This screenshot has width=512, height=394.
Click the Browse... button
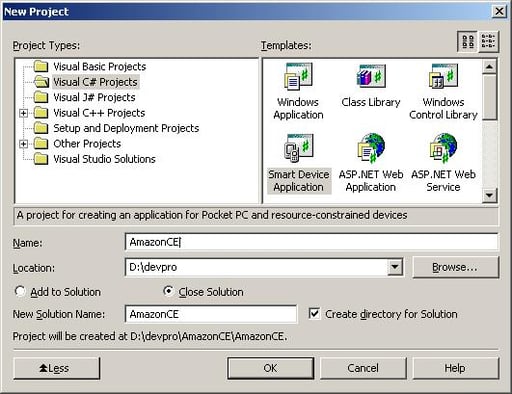[456, 267]
